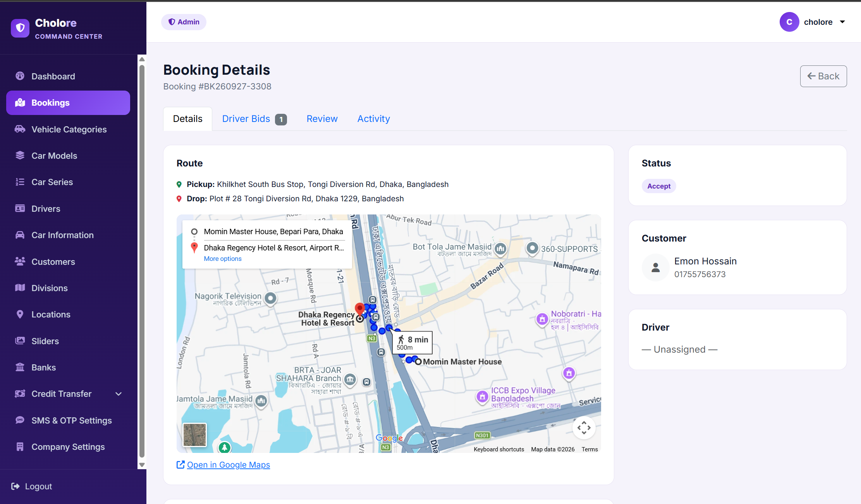Open the Customers people icon
This screenshot has width=861, height=504.
tap(20, 261)
